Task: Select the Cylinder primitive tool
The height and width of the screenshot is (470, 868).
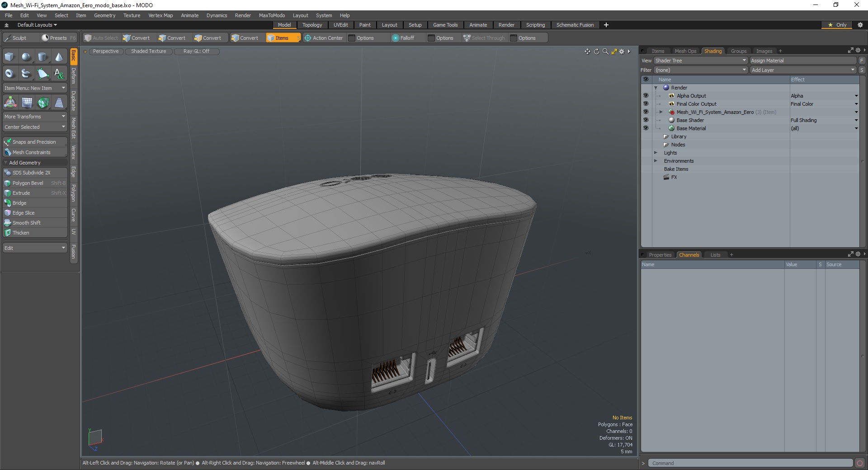Action: [42, 57]
